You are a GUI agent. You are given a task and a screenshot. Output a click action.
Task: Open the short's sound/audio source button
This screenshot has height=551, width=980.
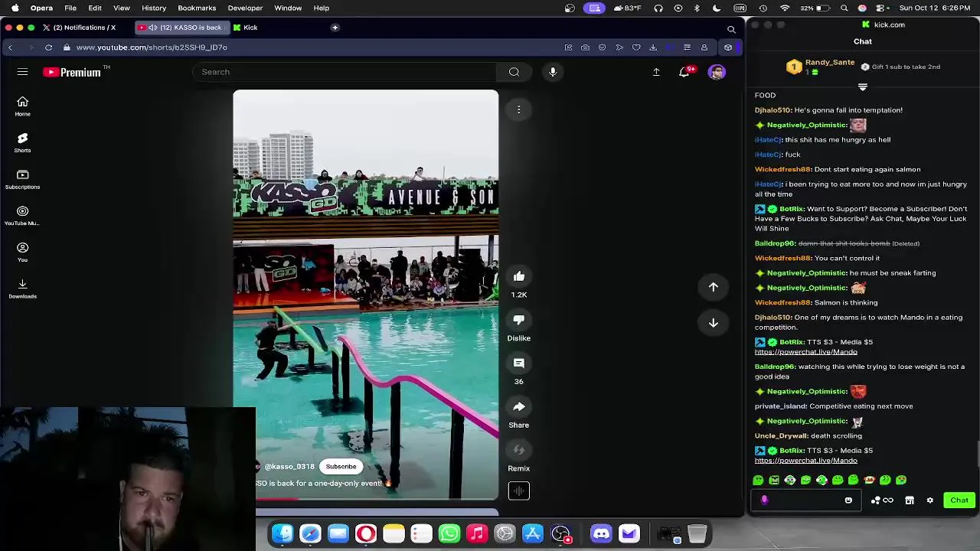tap(519, 491)
